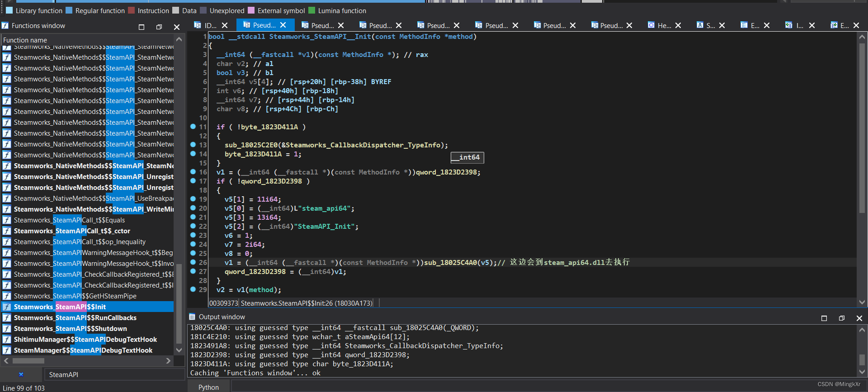
Task: Click byte_1823D411A on line 14
Action: pyautogui.click(x=253, y=154)
